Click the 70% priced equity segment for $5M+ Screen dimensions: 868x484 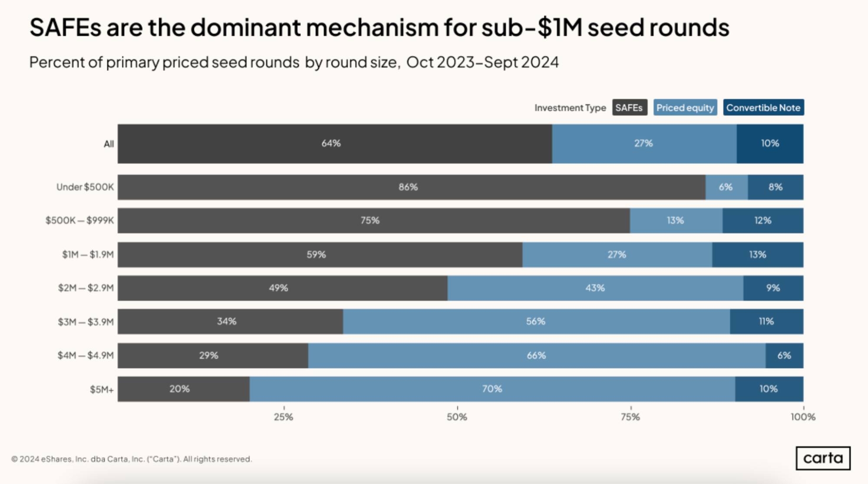(492, 389)
